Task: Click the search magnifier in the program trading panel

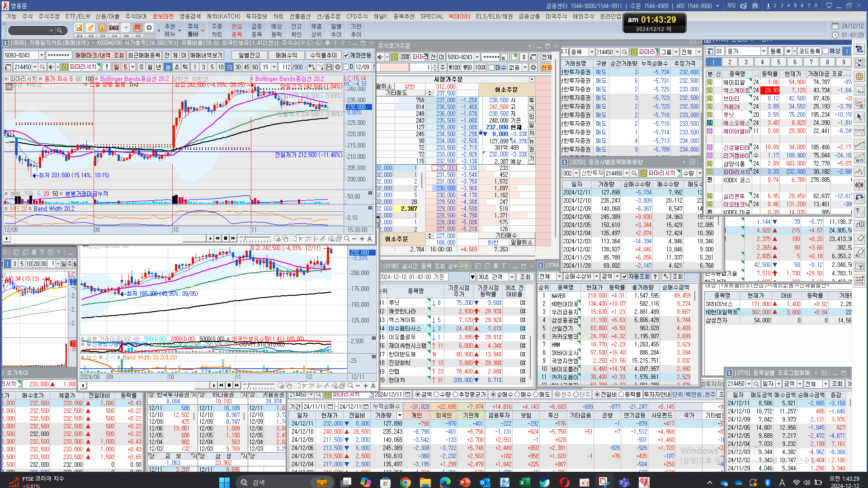Action: (755, 384)
